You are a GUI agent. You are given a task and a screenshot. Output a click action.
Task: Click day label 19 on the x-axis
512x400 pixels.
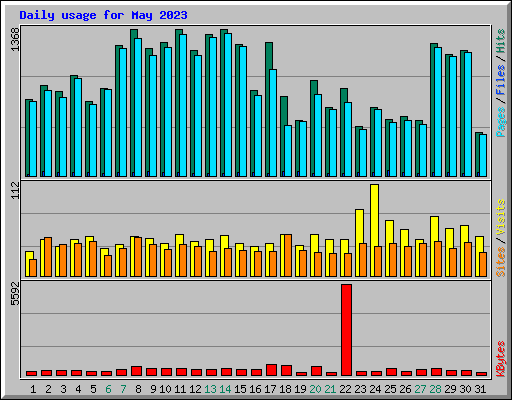point(300,389)
